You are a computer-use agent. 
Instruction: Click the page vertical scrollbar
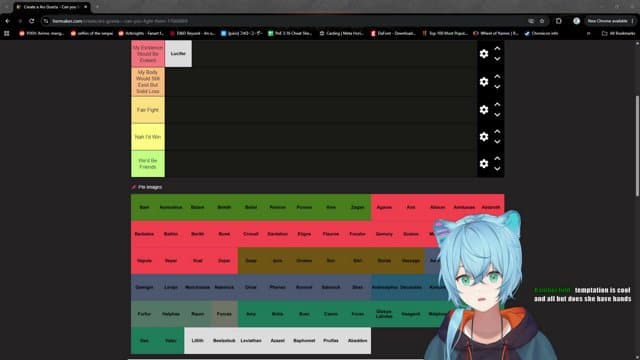637,146
